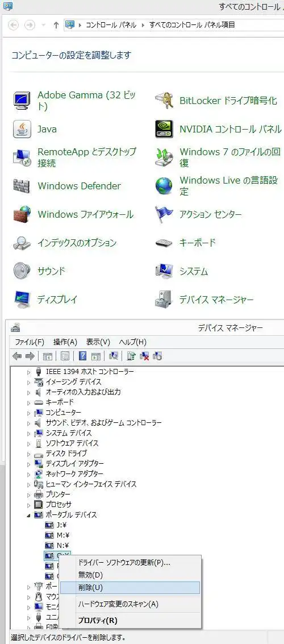Click the BitLocker keys icon
Screen dimensions: 284x644
[x=164, y=101]
